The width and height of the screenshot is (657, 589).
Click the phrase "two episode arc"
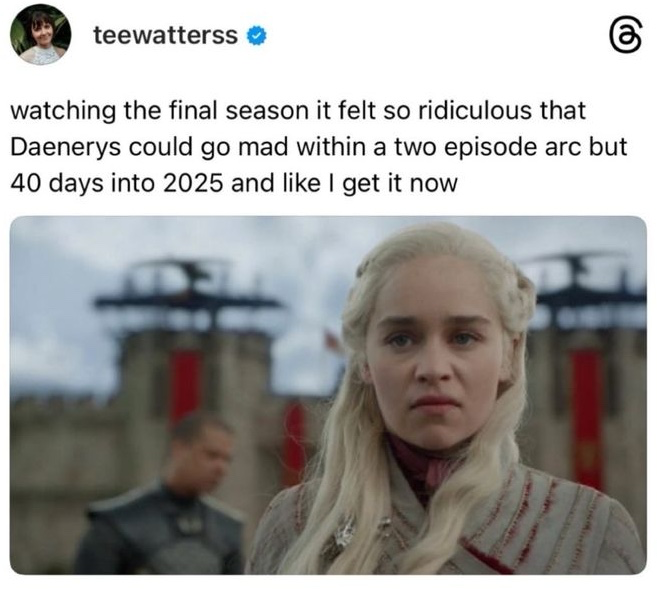pyautogui.click(x=485, y=148)
